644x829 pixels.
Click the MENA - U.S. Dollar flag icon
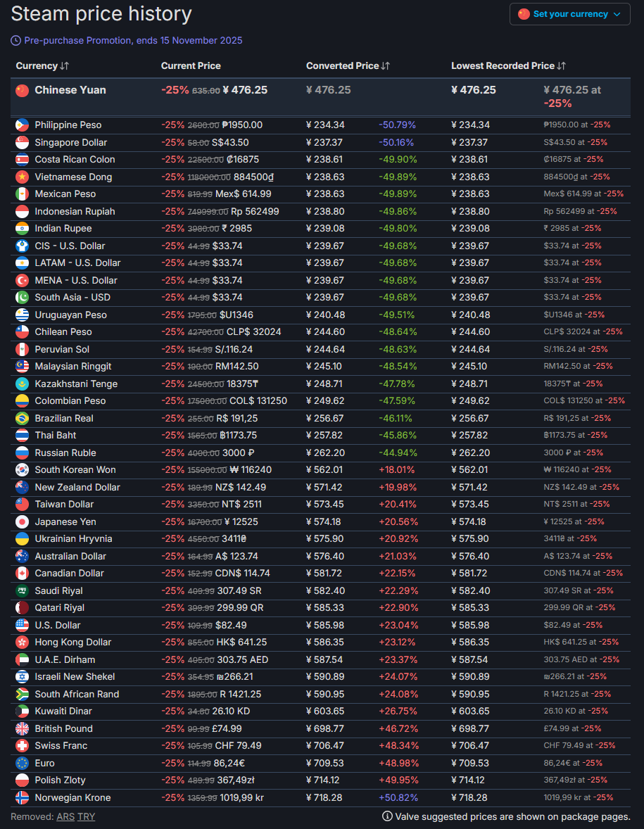pyautogui.click(x=23, y=280)
